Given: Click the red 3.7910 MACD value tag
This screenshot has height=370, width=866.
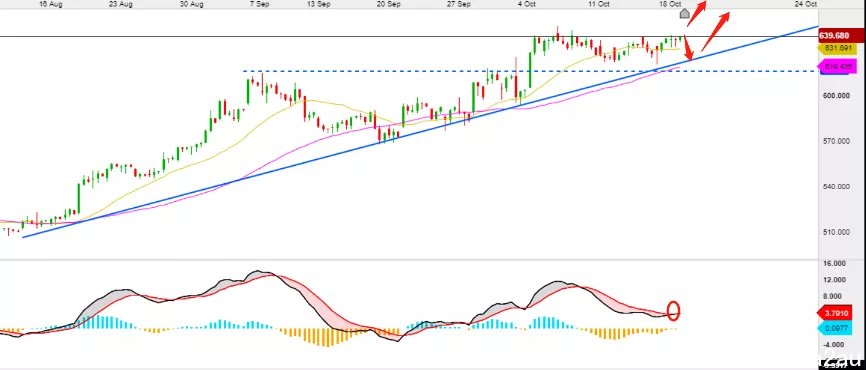Looking at the screenshot, I should (834, 314).
